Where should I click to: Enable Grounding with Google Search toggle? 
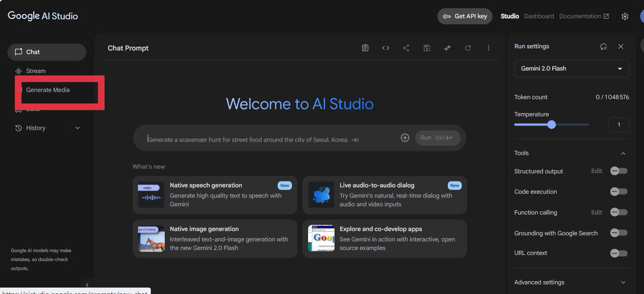(619, 233)
